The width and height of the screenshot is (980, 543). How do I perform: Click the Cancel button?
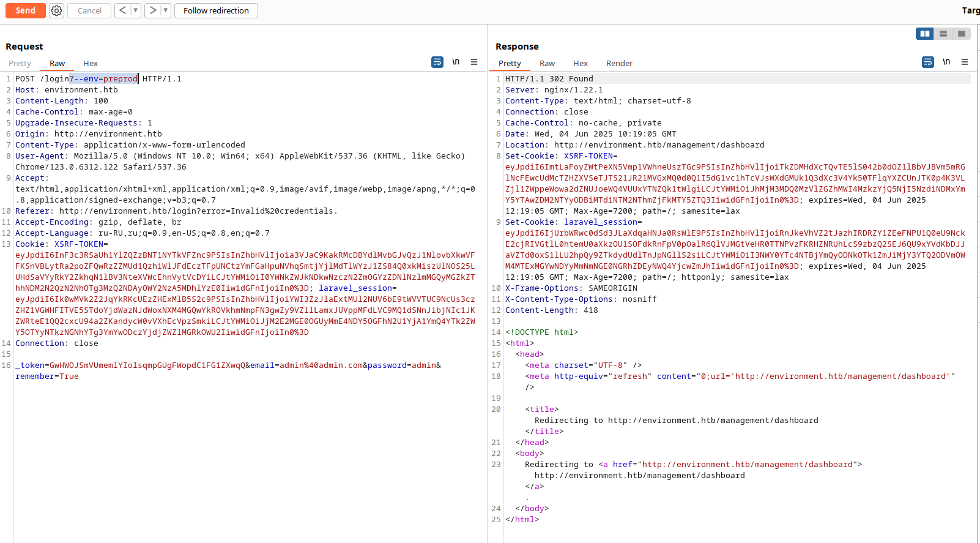(x=89, y=10)
